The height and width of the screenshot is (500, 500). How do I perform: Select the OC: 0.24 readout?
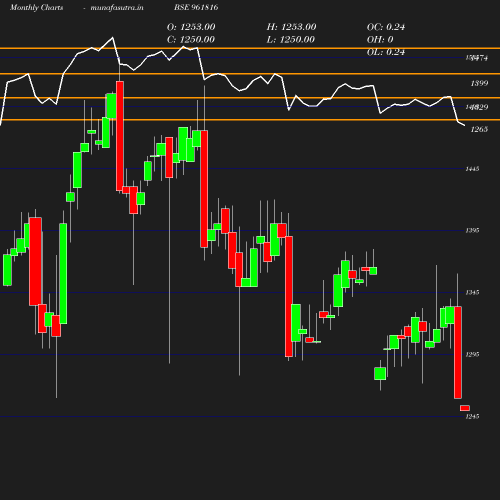pos(386,27)
